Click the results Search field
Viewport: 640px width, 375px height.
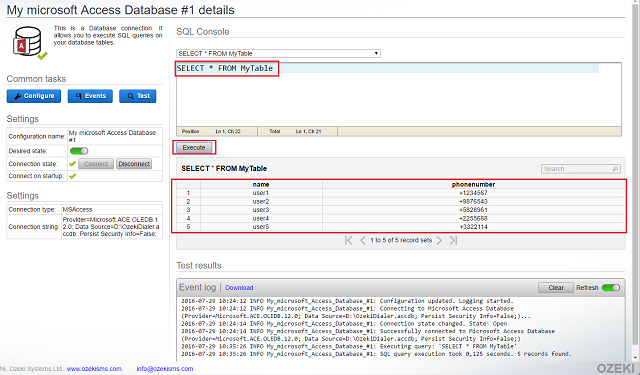pyautogui.click(x=580, y=169)
